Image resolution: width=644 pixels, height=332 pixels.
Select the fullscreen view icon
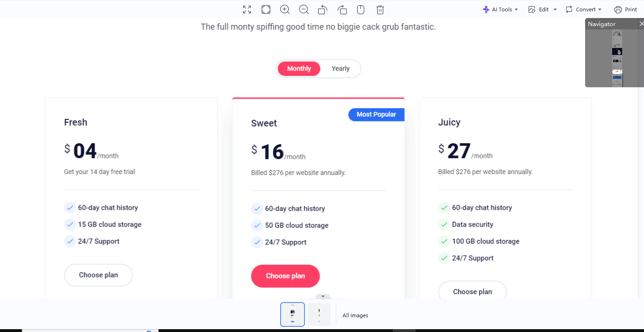246,9
